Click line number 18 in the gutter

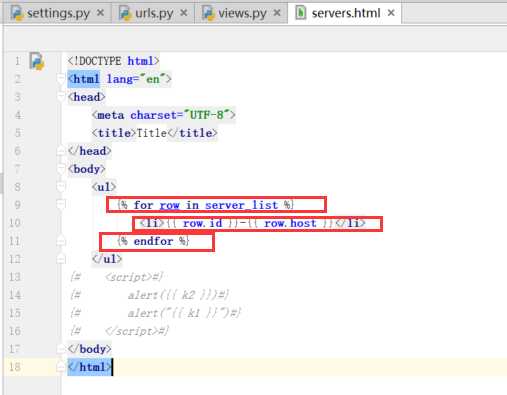tap(15, 367)
